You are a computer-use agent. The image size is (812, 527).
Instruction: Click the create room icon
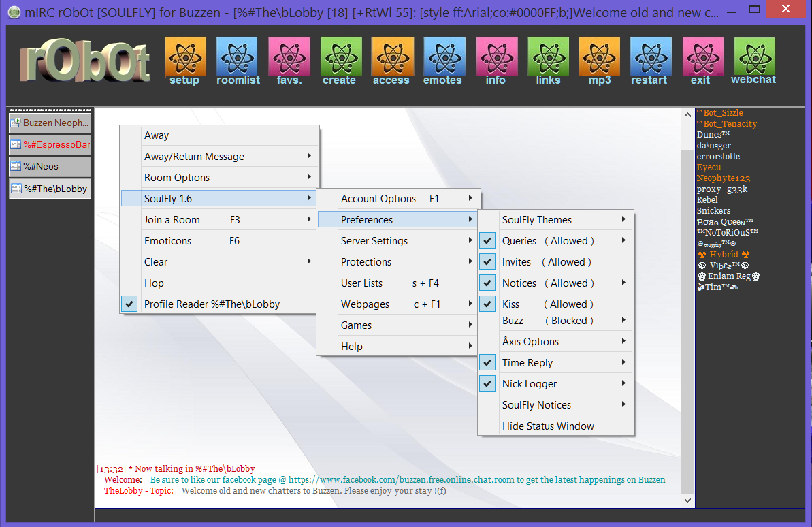[x=341, y=61]
